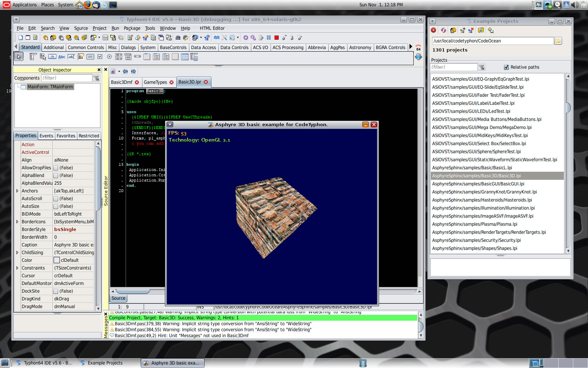Screen dimensions: 588x368
Task: Open the rendering window's title menu arrow
Action: tap(170, 124)
